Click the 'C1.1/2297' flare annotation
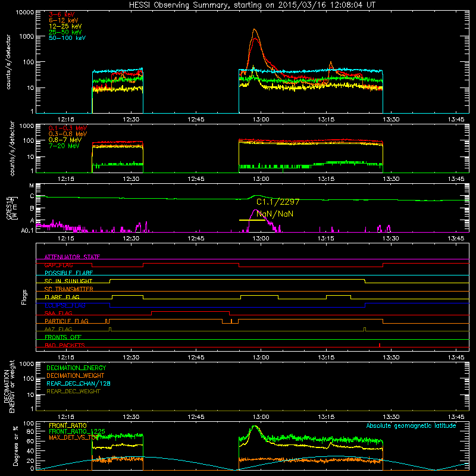This screenshot has width=476, height=476. pos(278,202)
